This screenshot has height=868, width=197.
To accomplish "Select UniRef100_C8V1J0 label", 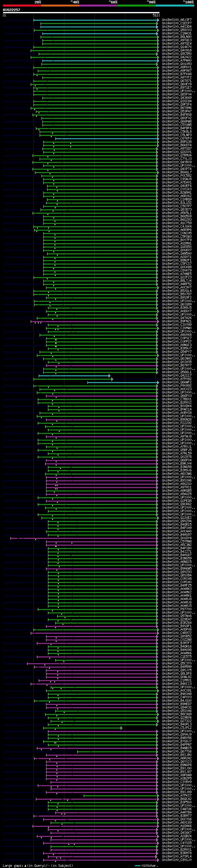I will click(177, 860).
